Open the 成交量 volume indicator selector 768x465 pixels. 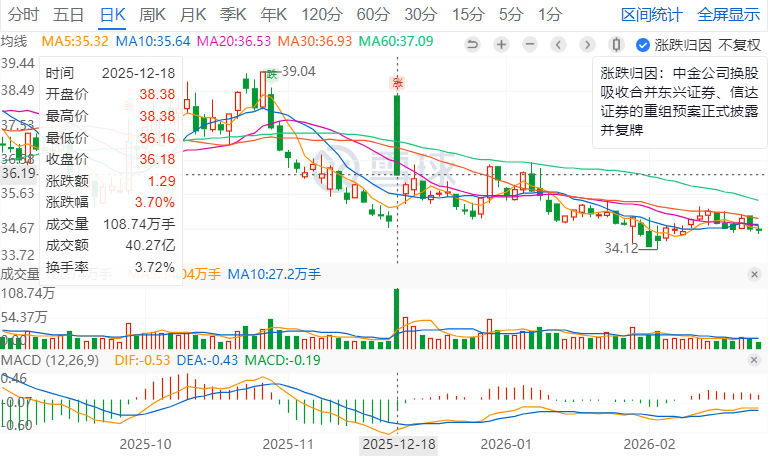(x=20, y=273)
